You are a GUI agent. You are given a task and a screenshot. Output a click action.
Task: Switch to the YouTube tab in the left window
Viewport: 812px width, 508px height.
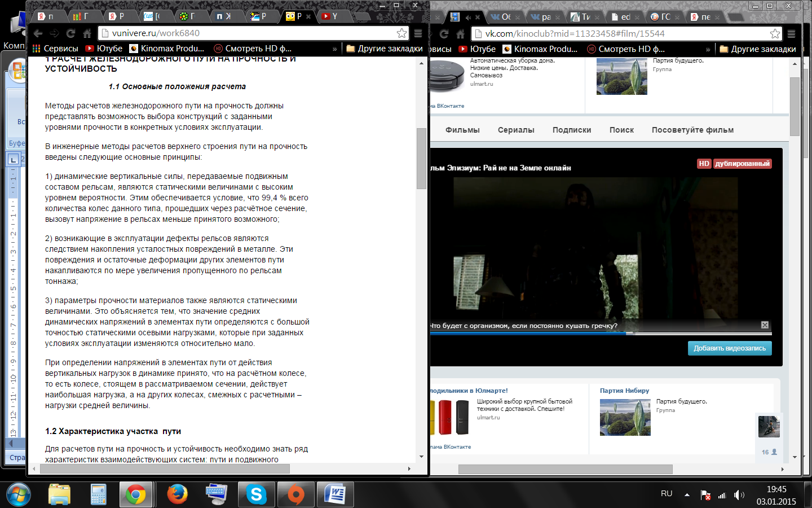coord(330,16)
